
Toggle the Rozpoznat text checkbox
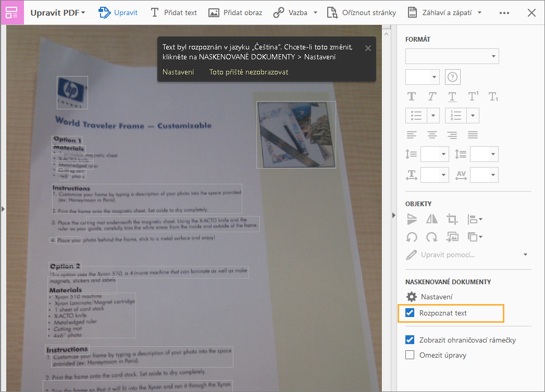[x=410, y=313]
